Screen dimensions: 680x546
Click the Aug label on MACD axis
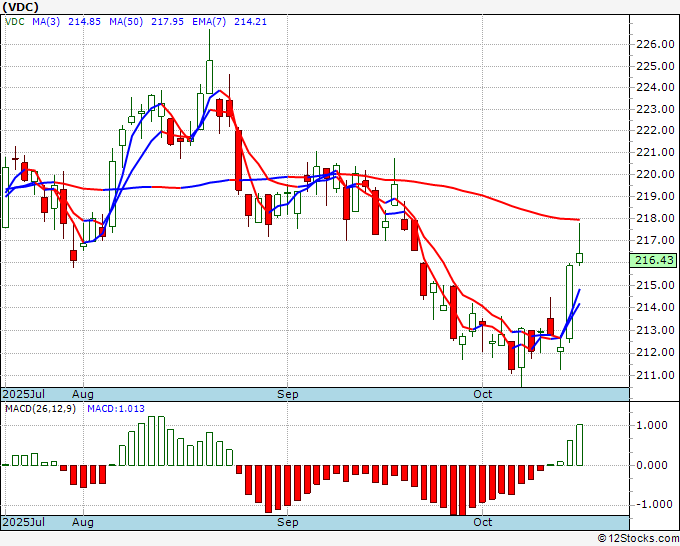(83, 522)
